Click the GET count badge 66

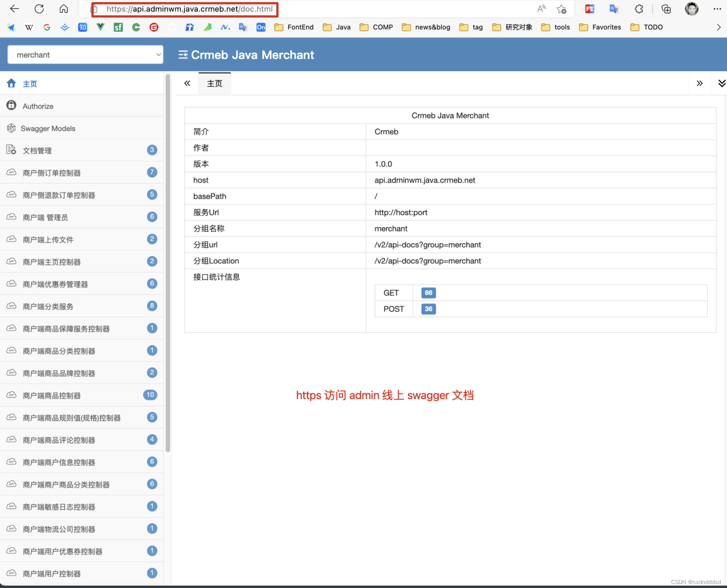429,293
